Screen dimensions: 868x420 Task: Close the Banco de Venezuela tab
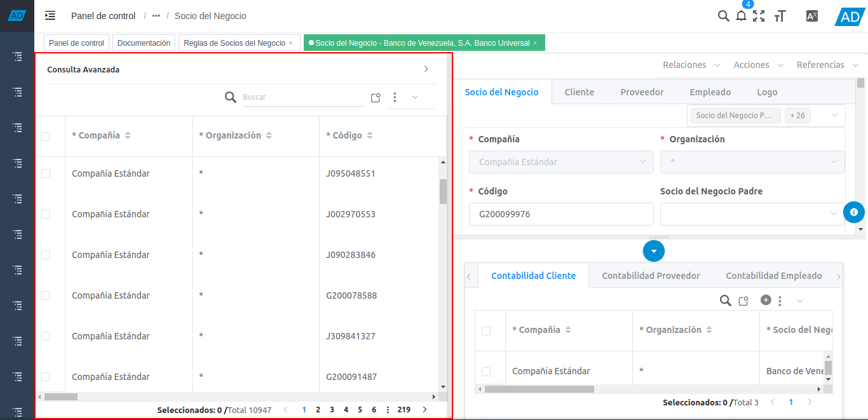tap(535, 43)
